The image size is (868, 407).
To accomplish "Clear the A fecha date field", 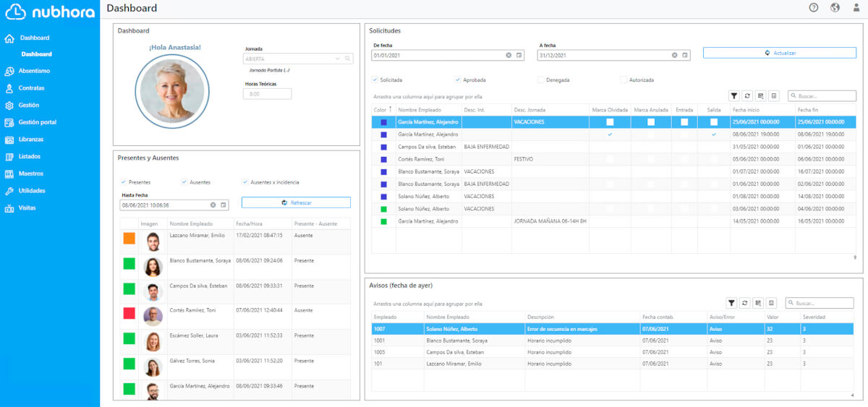I will point(675,55).
